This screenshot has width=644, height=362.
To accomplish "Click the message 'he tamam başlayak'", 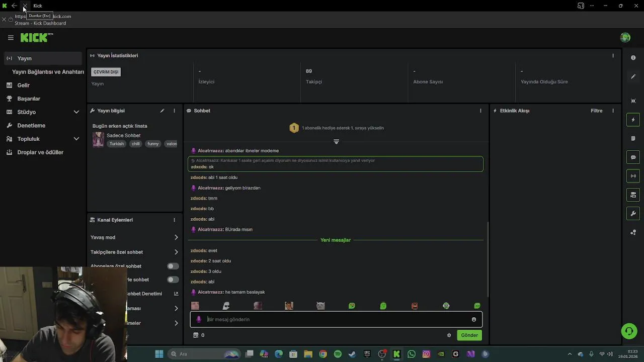I will click(245, 292).
